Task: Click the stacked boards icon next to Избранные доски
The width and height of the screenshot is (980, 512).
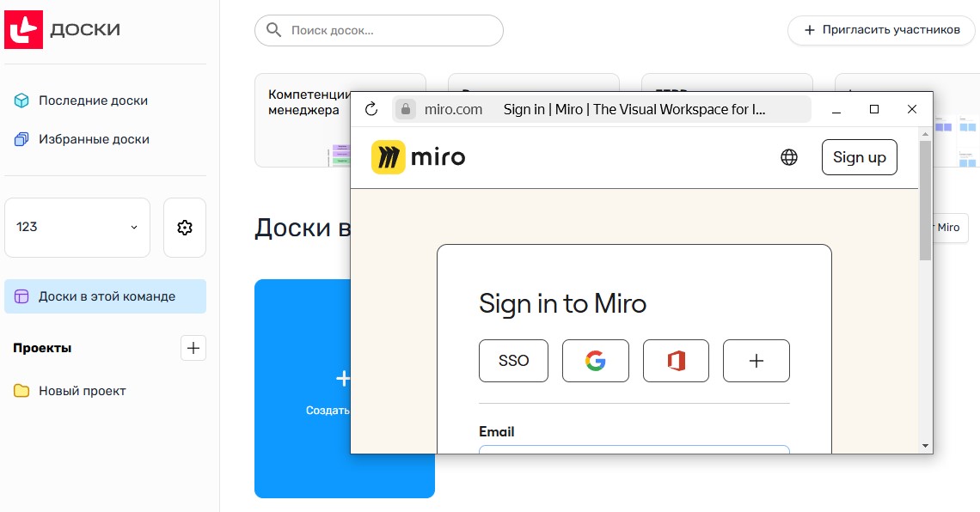Action: (x=21, y=139)
